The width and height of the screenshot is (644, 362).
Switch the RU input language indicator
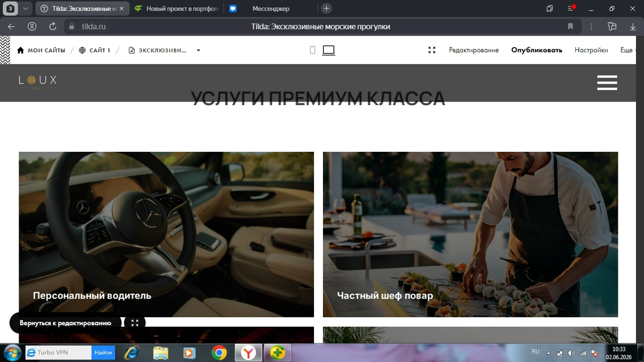coord(535,352)
